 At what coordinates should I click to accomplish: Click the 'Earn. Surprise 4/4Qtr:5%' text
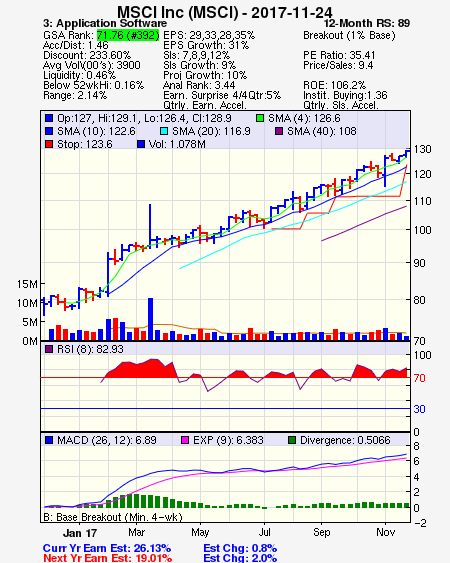(x=222, y=96)
